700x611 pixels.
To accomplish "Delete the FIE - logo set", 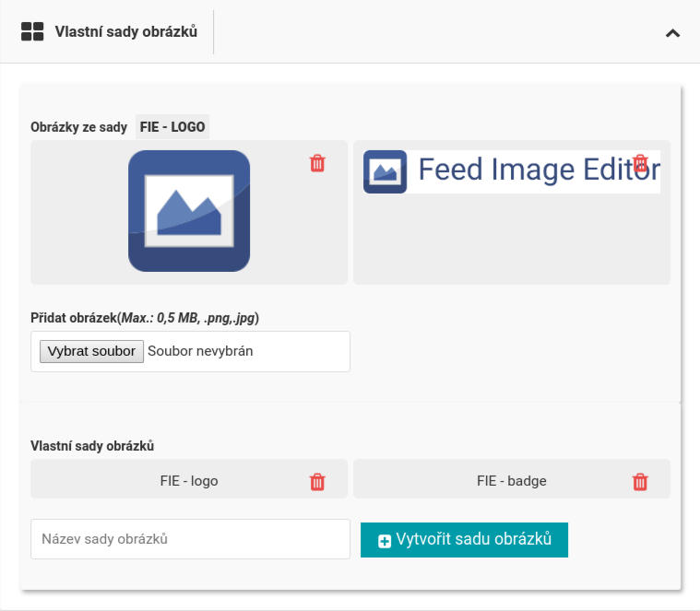I will click(317, 482).
